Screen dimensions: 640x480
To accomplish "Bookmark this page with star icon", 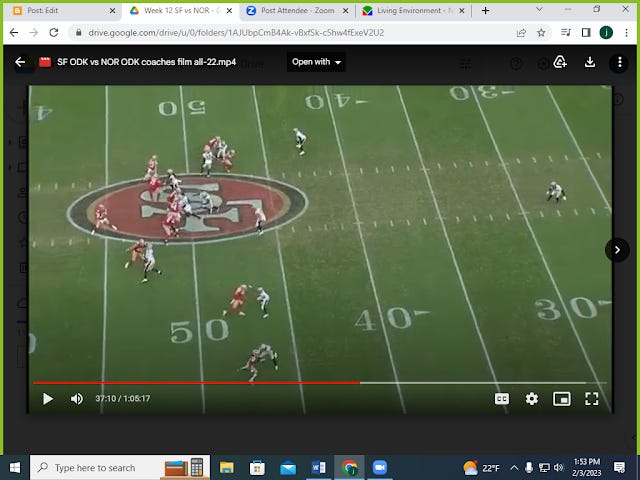I will pyautogui.click(x=541, y=33).
